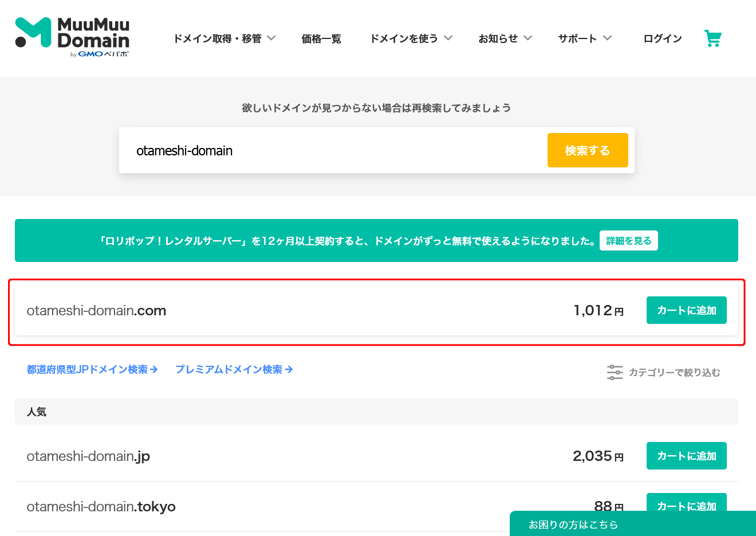Open the 価格一覧 menu item
Screen dimensions: 756x536
coord(321,38)
